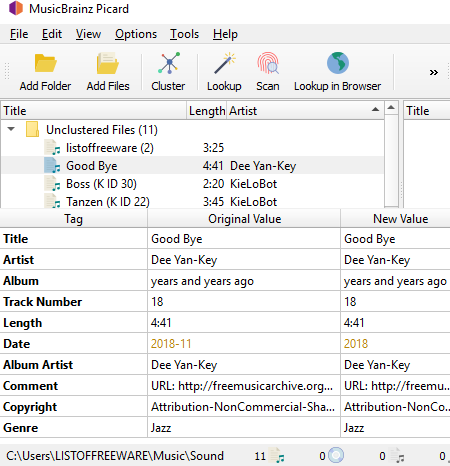Expand the toolbar overflow chevron
Screen dimensions: 450x466
pos(433,72)
